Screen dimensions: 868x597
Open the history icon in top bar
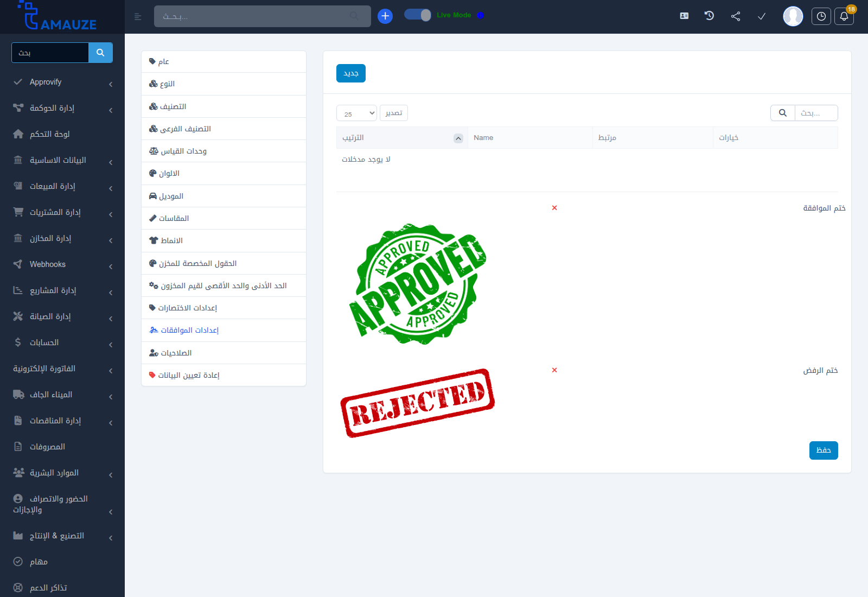[x=709, y=16]
